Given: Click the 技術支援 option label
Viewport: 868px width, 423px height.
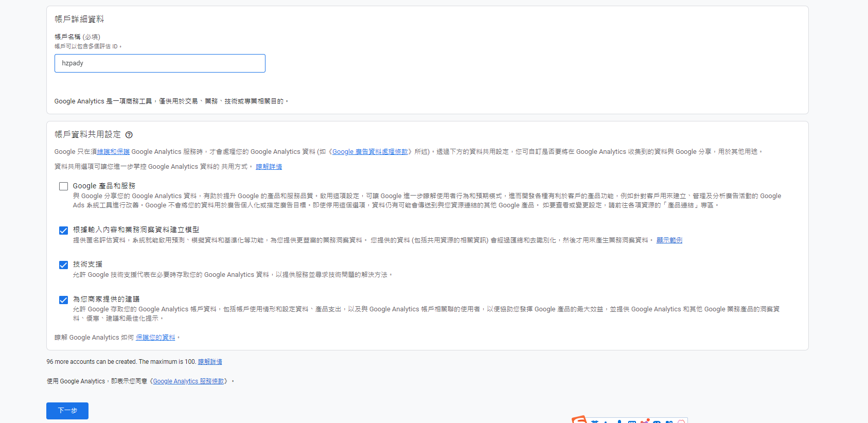Looking at the screenshot, I should tap(87, 265).
